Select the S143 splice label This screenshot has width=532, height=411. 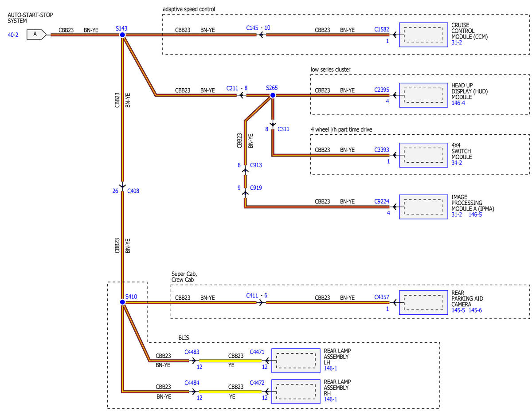pyautogui.click(x=121, y=28)
